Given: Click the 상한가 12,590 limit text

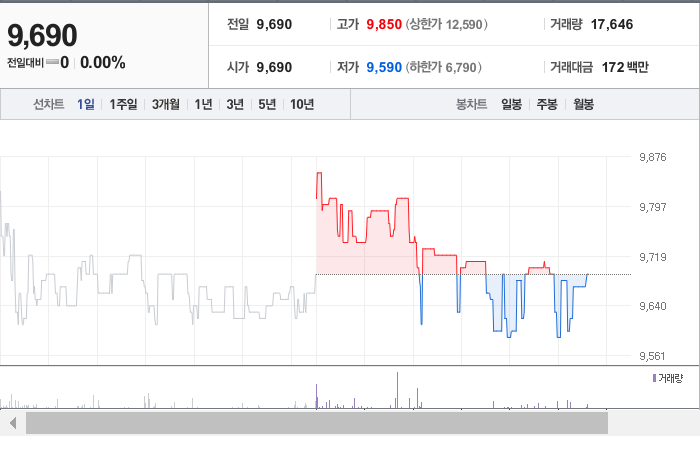Looking at the screenshot, I should coord(446,24).
